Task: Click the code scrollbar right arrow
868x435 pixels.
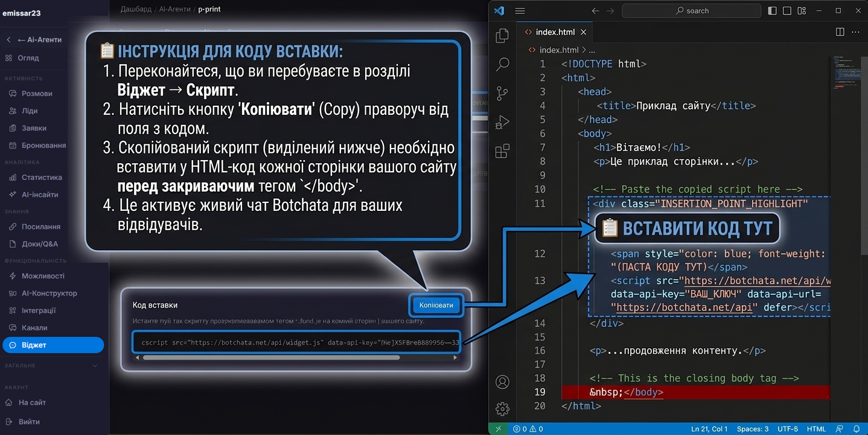Action: click(x=455, y=358)
